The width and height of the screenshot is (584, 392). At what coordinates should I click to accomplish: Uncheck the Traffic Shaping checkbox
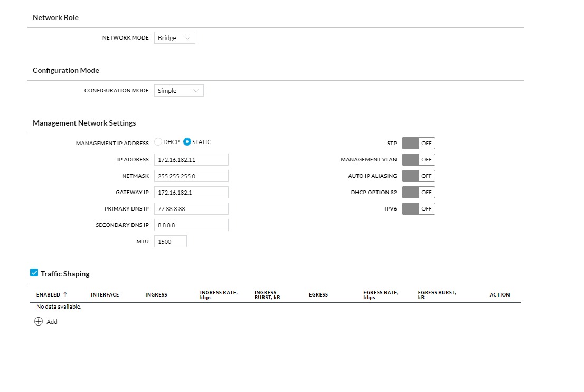pyautogui.click(x=34, y=273)
